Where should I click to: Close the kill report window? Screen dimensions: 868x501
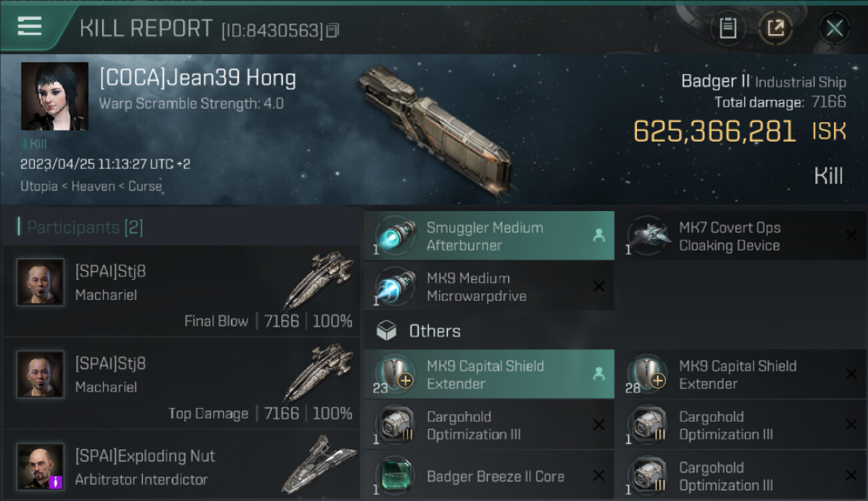pos(834,28)
